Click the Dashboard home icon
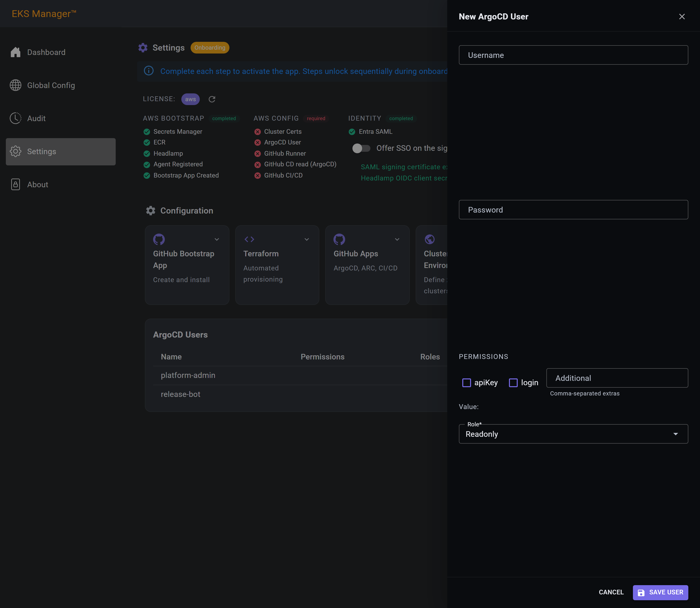The image size is (700, 608). pos(16,52)
